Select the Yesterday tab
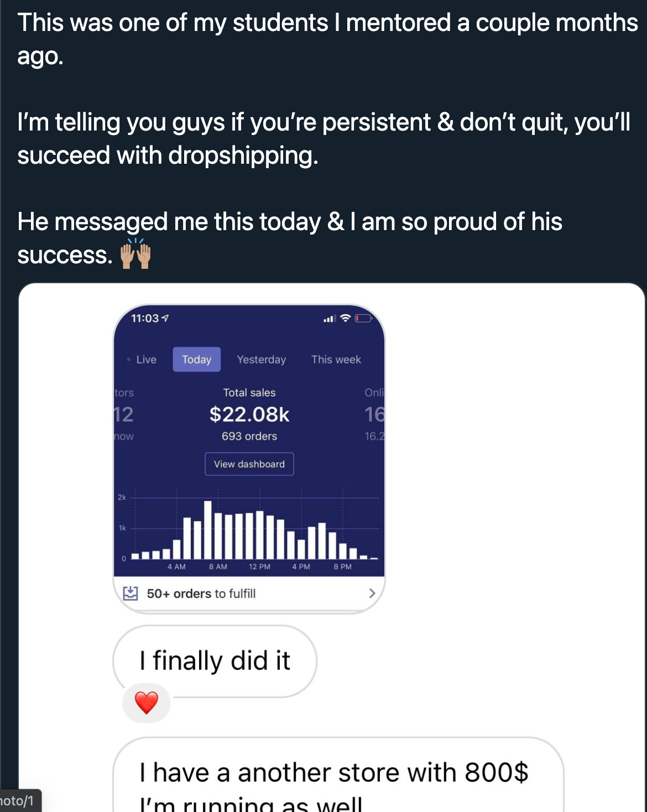The height and width of the screenshot is (812, 647). (261, 360)
